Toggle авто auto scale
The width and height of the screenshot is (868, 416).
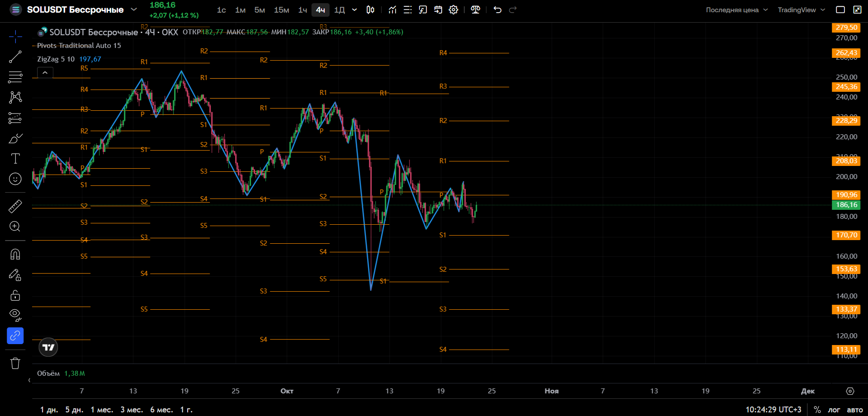(x=855, y=410)
